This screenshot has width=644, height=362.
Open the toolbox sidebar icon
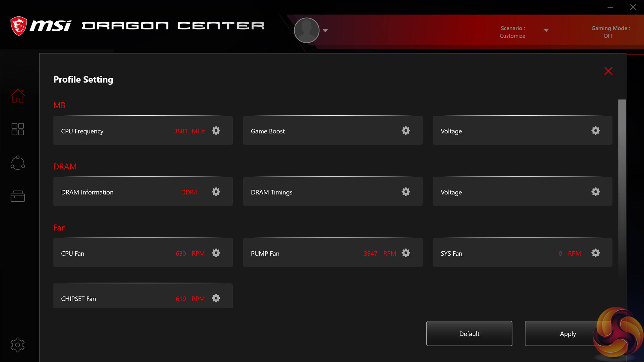18,196
